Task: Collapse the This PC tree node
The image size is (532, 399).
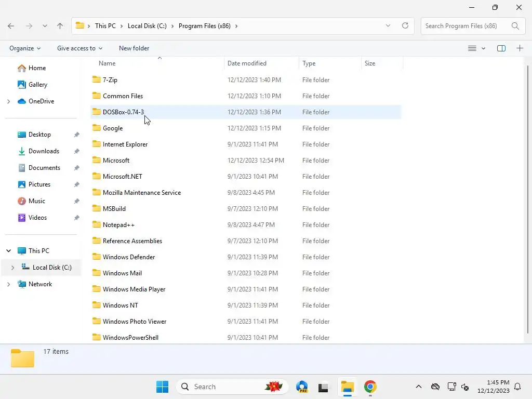Action: click(x=8, y=251)
